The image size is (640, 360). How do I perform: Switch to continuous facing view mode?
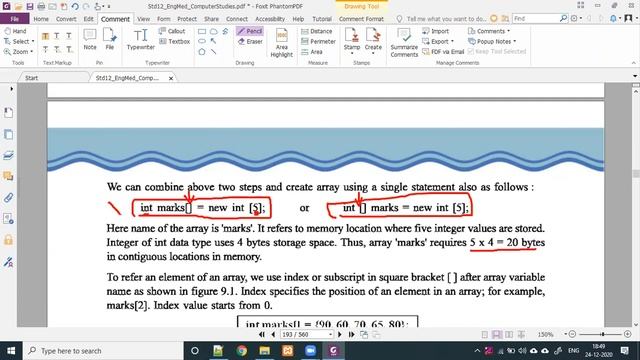point(521,334)
